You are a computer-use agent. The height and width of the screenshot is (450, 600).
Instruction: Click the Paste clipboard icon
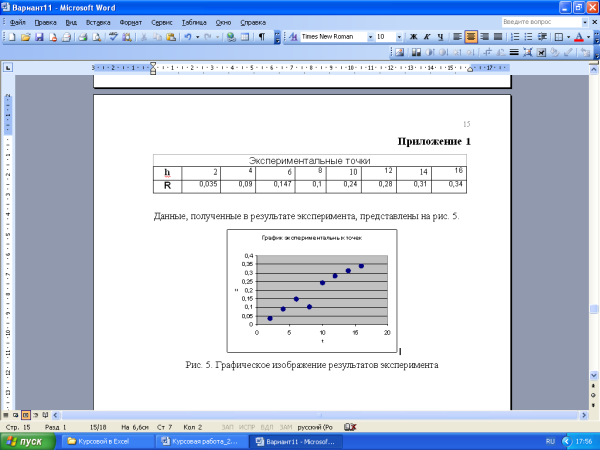point(171,37)
